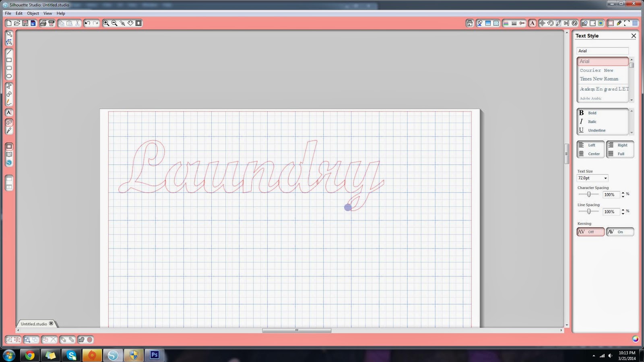Open the Library book icon
Viewport: 644px width, 362px height.
point(9,154)
